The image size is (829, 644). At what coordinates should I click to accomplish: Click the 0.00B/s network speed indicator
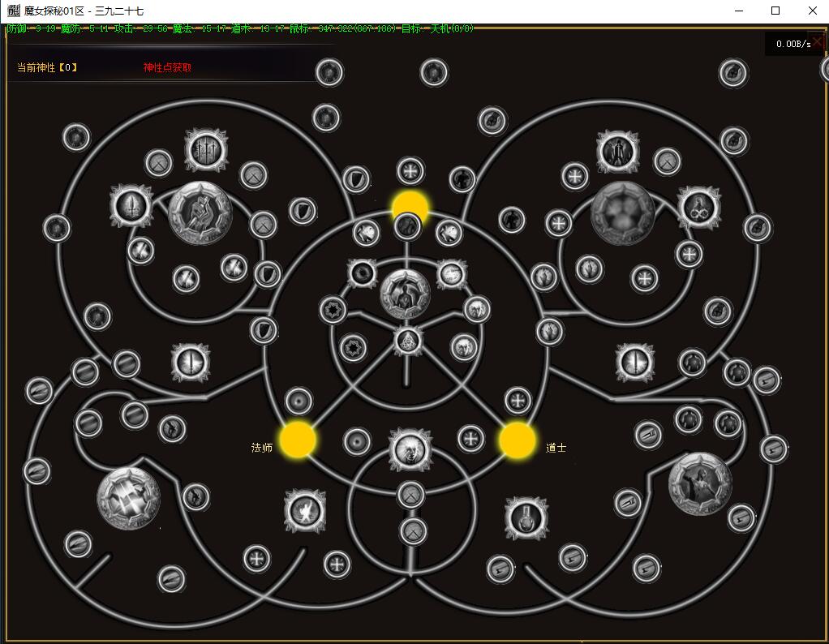(x=792, y=44)
